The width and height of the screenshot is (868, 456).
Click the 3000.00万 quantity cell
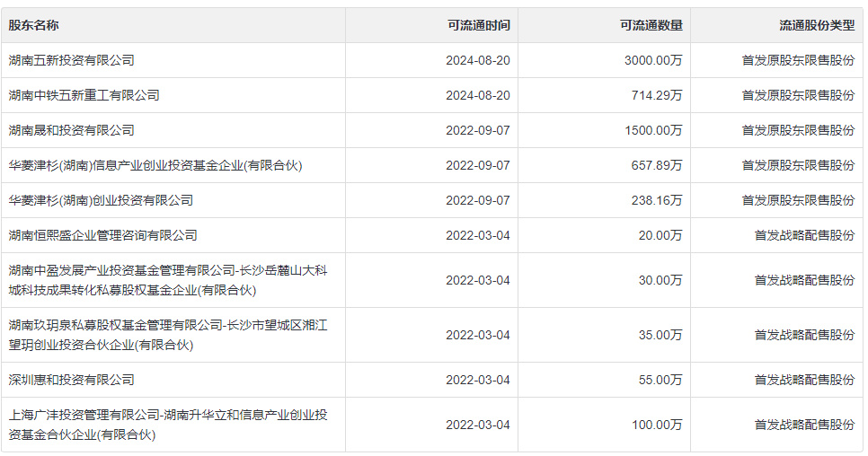point(653,60)
